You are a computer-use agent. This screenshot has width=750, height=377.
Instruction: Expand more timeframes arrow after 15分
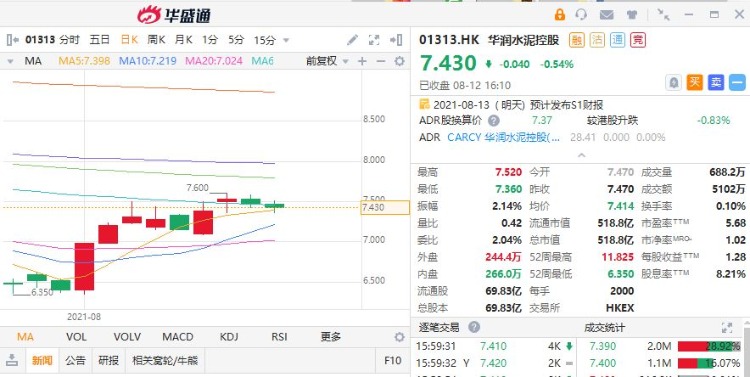click(286, 40)
